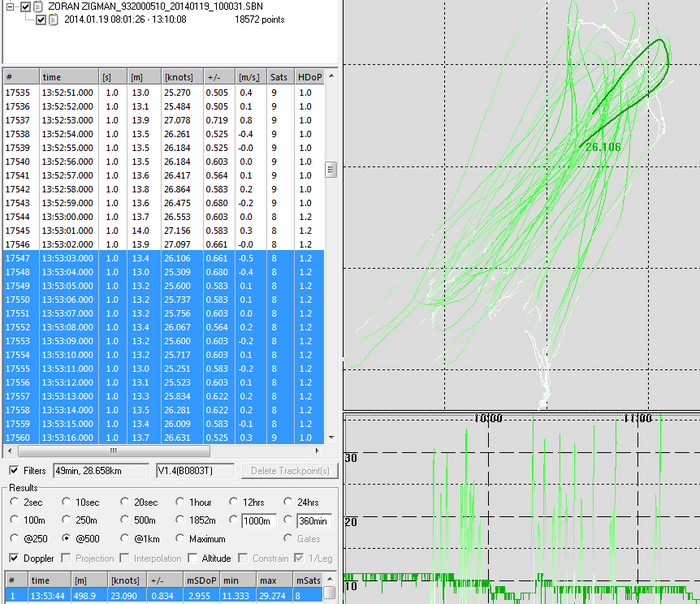This screenshot has width=700, height=604.
Task: Select the custom minutes radio button
Action: click(x=288, y=520)
